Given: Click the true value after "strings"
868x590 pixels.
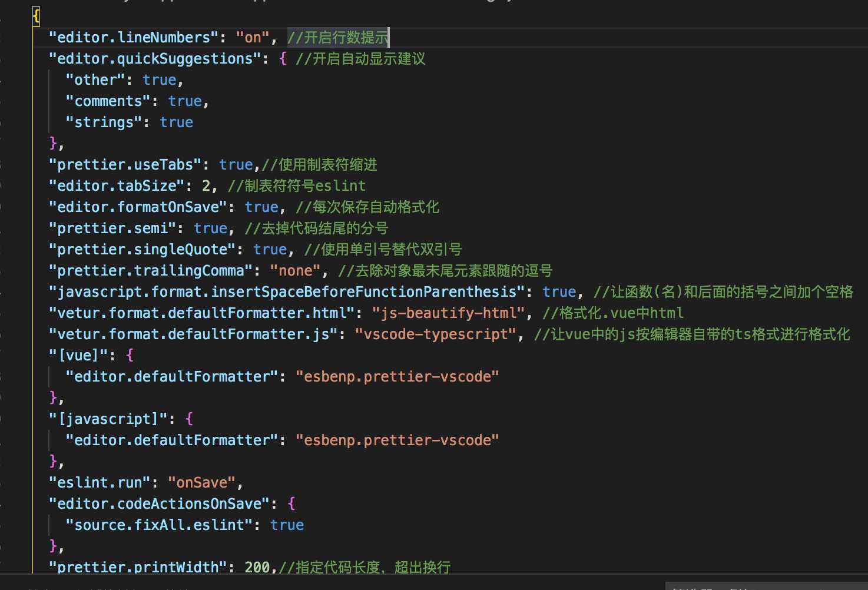Looking at the screenshot, I should point(176,122).
